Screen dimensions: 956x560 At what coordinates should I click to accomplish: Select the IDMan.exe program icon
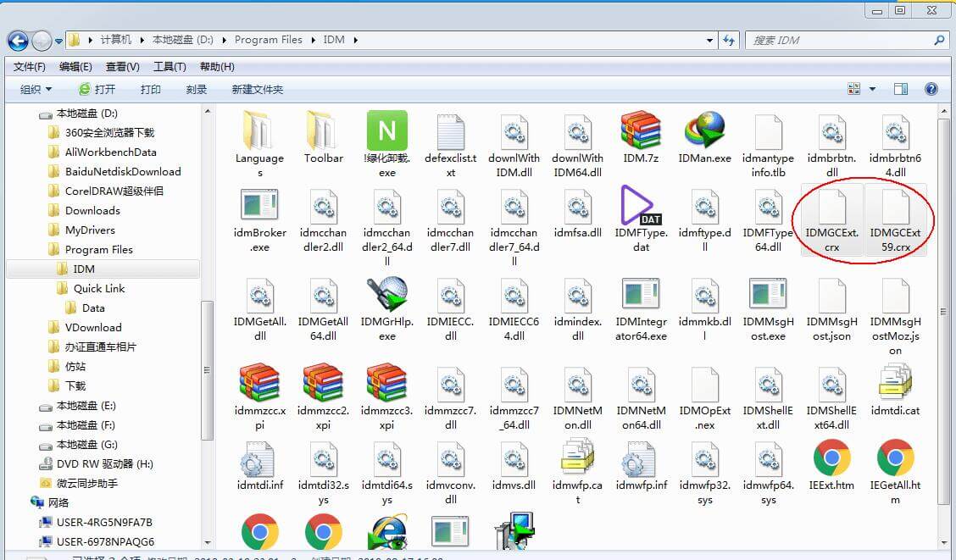pyautogui.click(x=705, y=130)
